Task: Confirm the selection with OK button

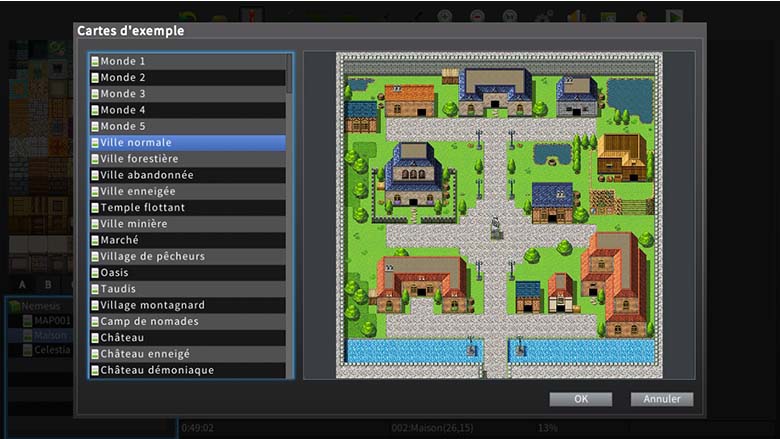Action: click(x=580, y=399)
